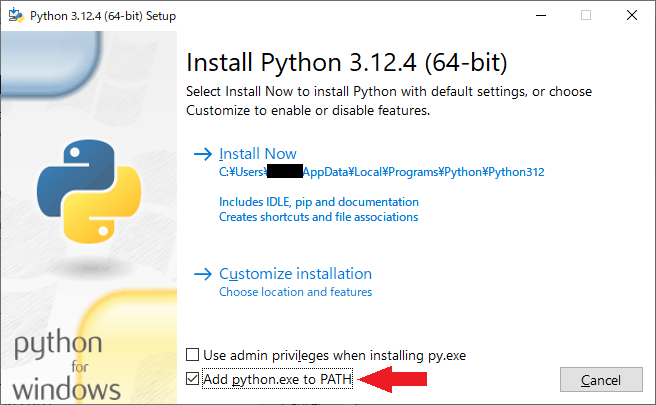
Task: Click 'Creates shortcuts and file associations' text
Action: click(x=318, y=217)
